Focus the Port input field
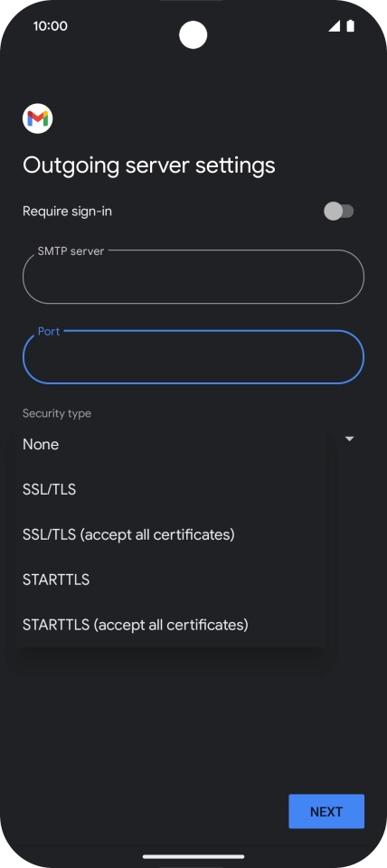 tap(193, 357)
